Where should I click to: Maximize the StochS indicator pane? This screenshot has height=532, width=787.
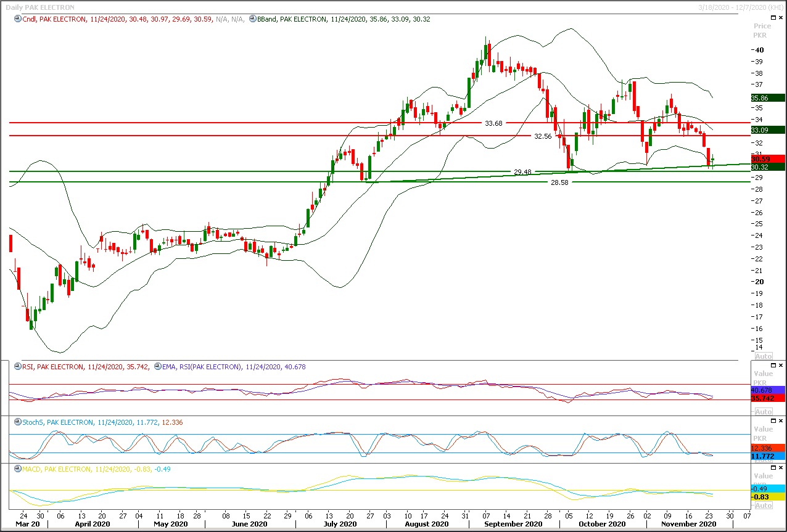point(775,421)
